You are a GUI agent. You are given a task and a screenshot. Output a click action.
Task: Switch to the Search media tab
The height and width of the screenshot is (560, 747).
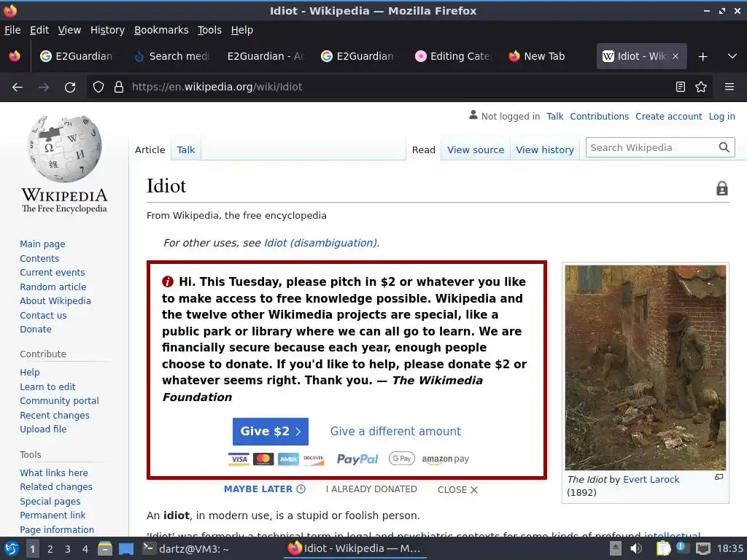tap(172, 56)
